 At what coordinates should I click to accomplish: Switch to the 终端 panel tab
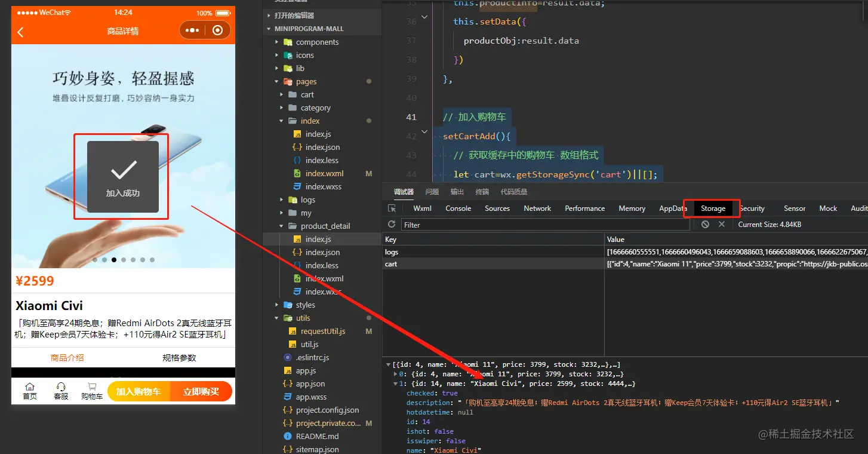[482, 192]
